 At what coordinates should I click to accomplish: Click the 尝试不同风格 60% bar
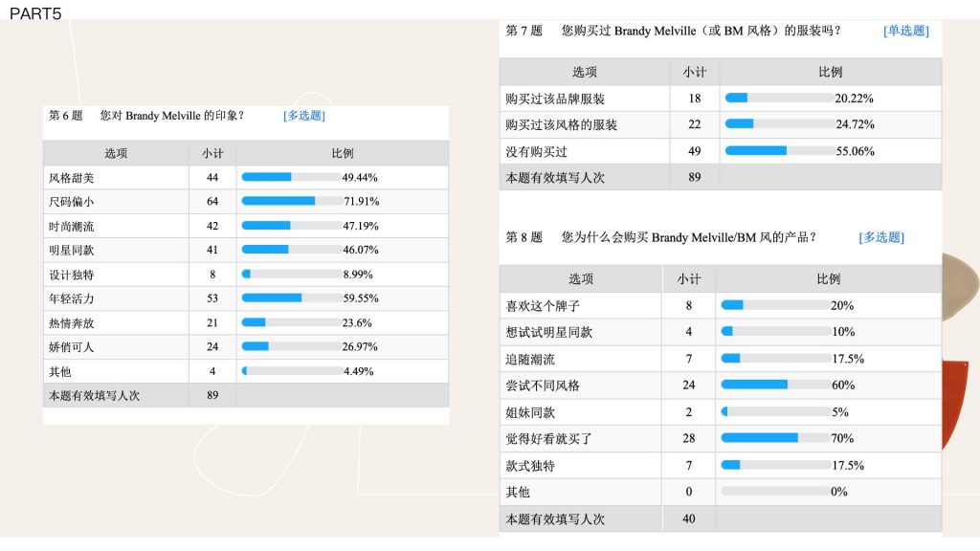pyautogui.click(x=774, y=385)
